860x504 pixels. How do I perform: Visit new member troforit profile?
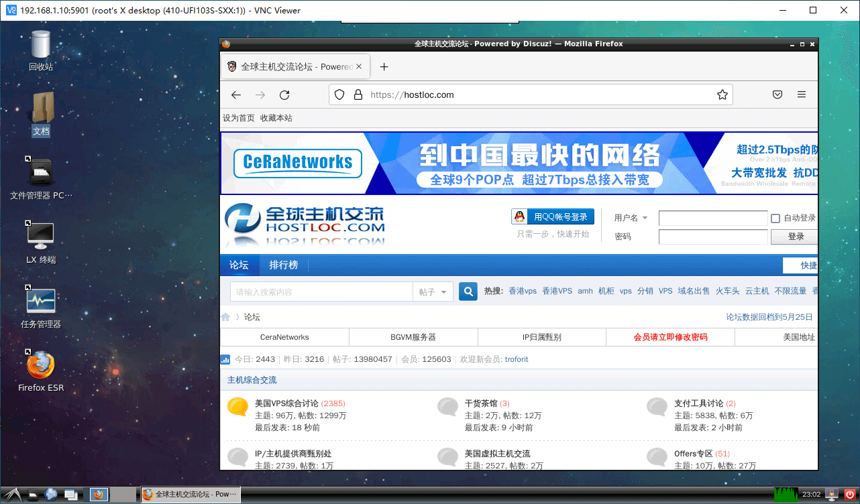(517, 359)
